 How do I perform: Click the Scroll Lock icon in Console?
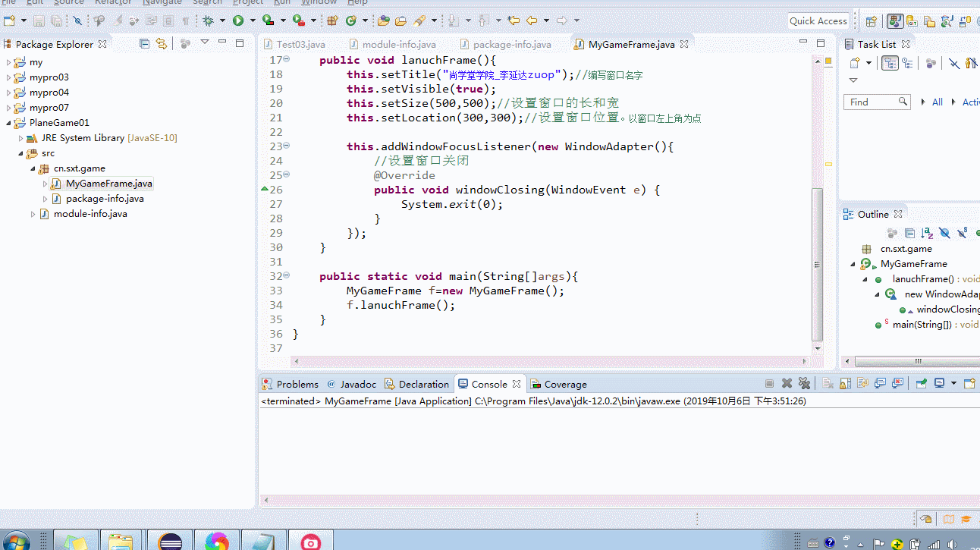846,384
